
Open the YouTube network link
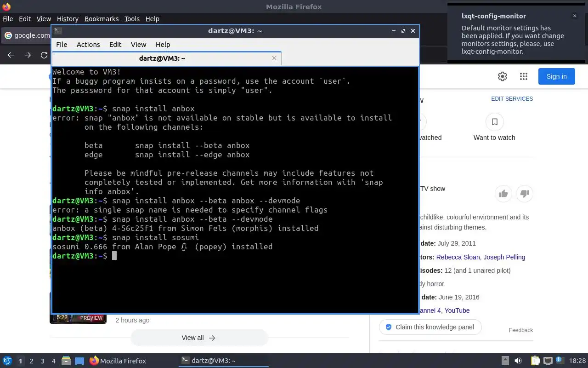pos(457,310)
